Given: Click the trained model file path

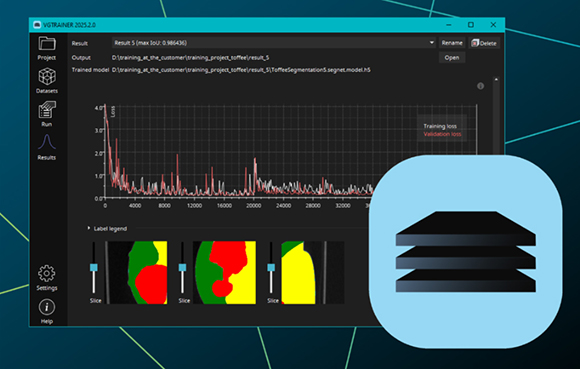Looking at the screenshot, I should click(x=241, y=70).
